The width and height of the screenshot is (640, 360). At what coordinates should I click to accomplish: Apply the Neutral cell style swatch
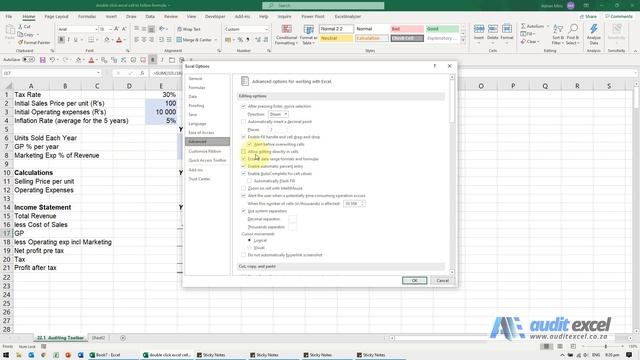336,38
